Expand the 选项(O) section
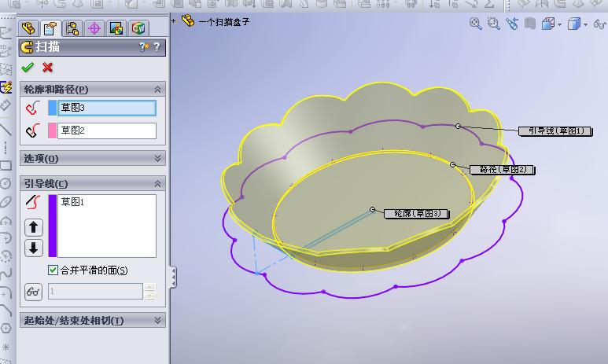608x364 pixels. click(157, 158)
